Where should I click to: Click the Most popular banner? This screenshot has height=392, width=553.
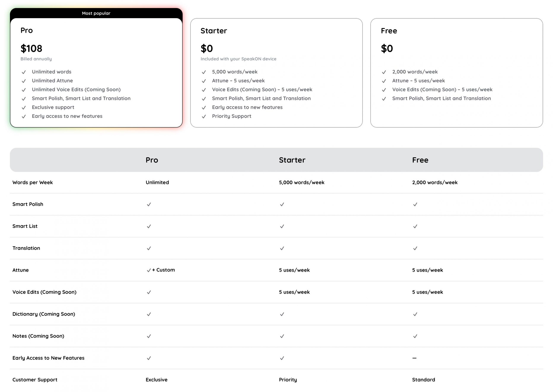pos(96,13)
